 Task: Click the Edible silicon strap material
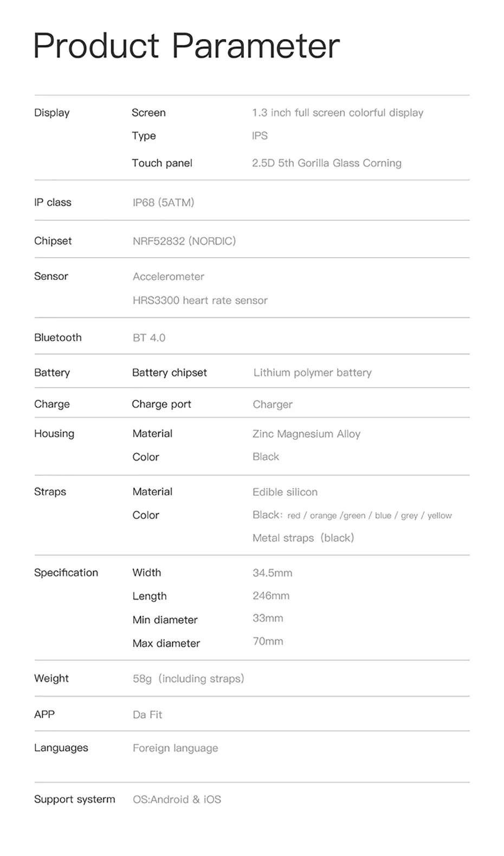tap(285, 492)
